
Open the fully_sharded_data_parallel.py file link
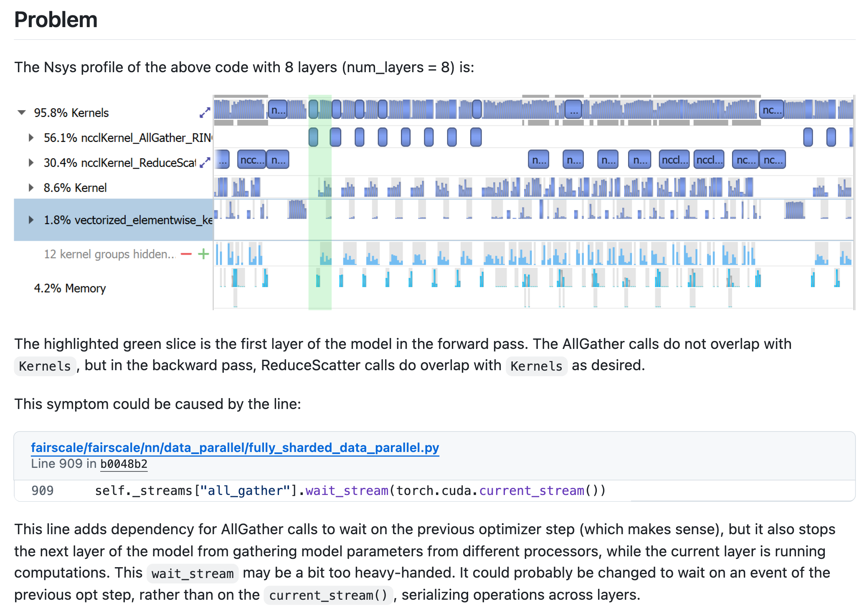[x=235, y=447]
